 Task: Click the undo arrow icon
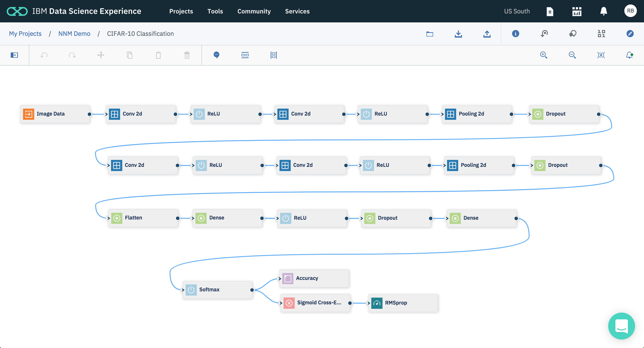pos(44,55)
